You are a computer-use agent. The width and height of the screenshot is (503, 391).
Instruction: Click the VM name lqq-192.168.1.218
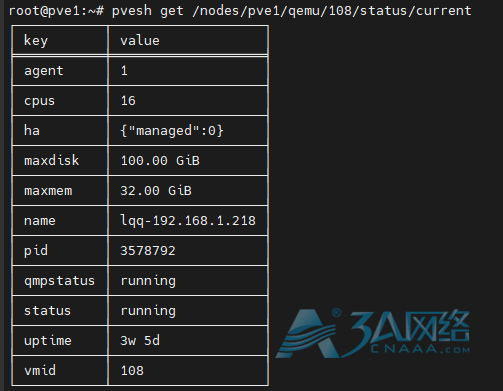point(188,221)
